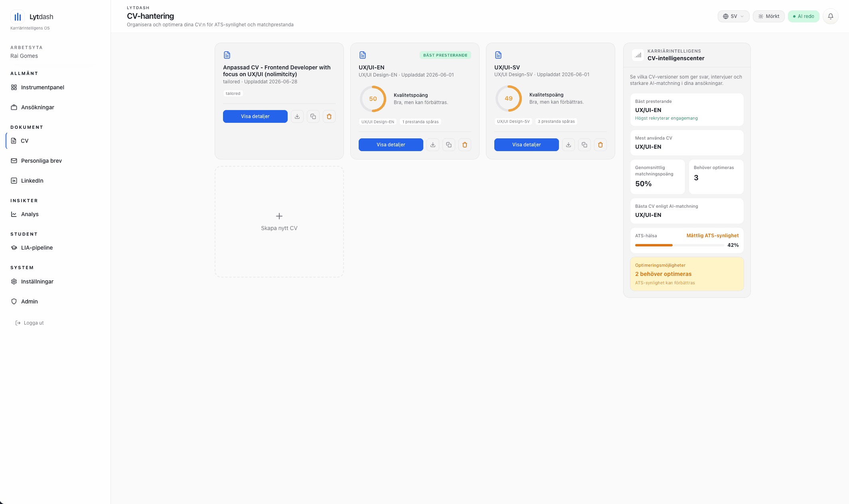Click Visa detaljer for UX/UI-SV
The width and height of the screenshot is (849, 504).
(x=527, y=145)
